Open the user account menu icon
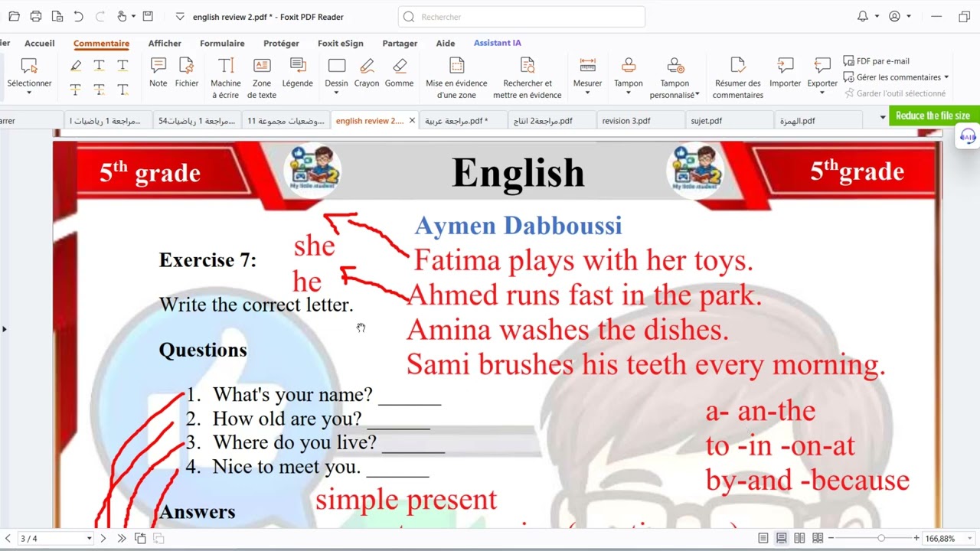 coord(894,16)
